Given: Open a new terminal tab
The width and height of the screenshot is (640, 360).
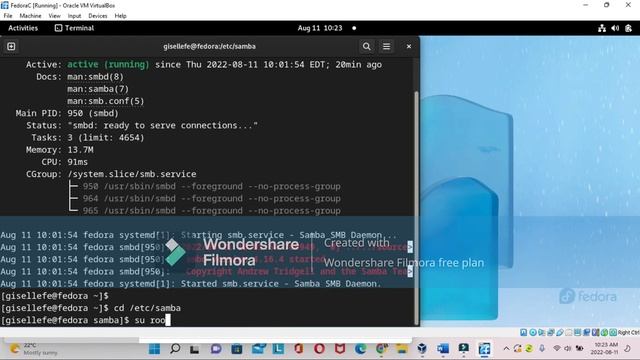Looking at the screenshot, I should tap(11, 47).
